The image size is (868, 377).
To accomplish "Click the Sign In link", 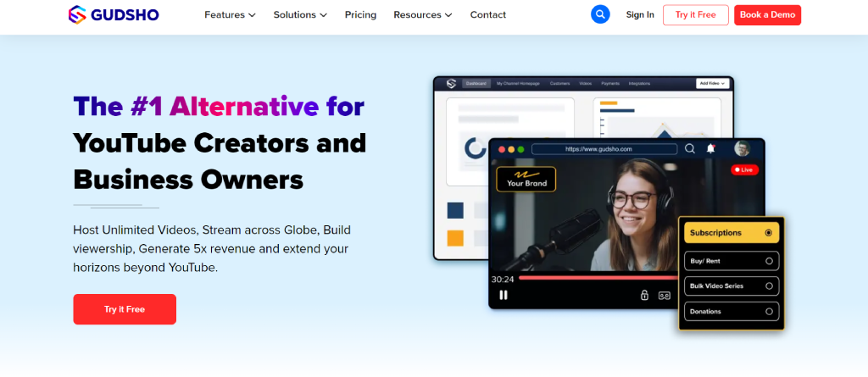I will (640, 15).
